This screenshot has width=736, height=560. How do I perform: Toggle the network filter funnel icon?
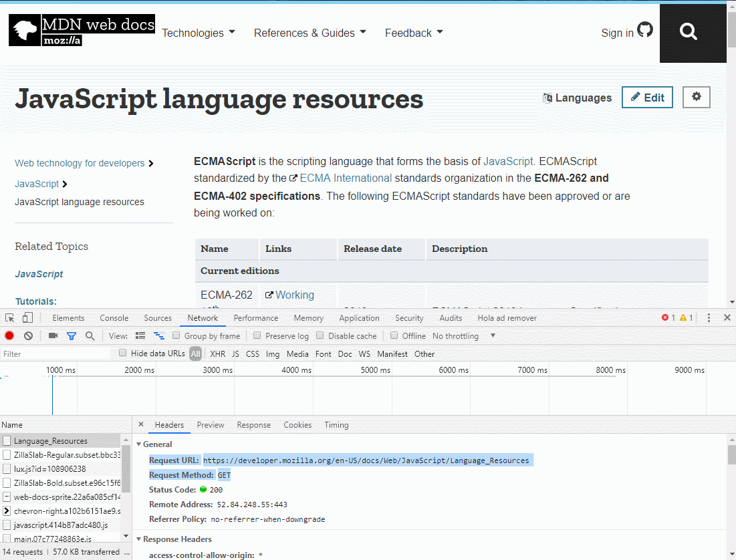(72, 336)
